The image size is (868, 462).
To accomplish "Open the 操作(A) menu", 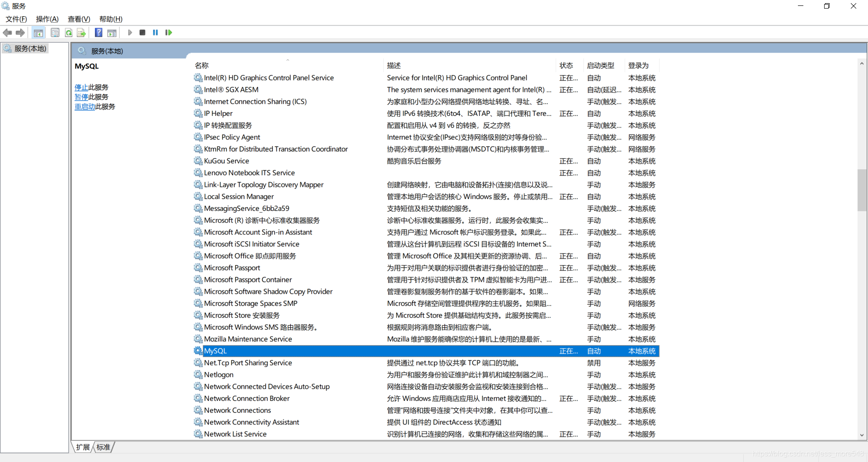I will (47, 19).
